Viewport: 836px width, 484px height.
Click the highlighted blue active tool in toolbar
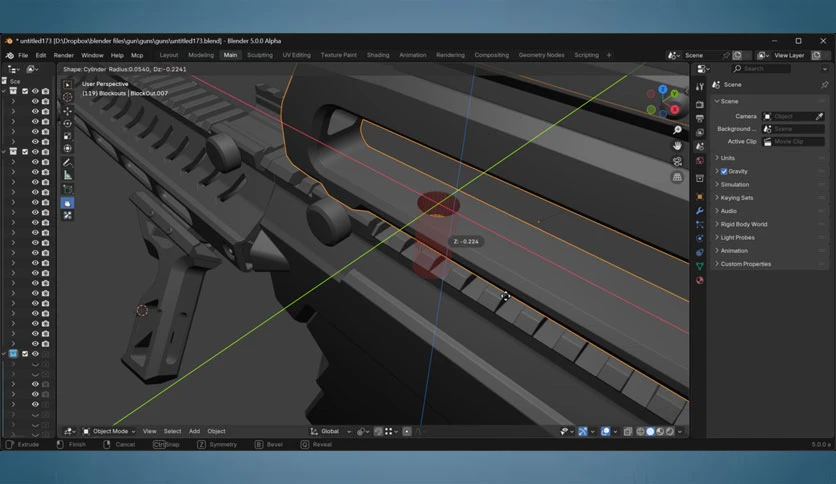(x=67, y=203)
